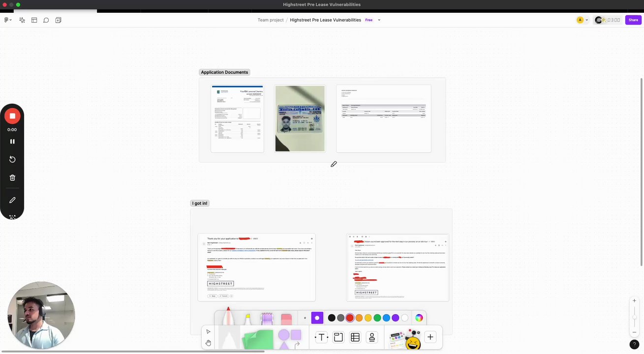Select the tour approval email screenshot
The height and width of the screenshot is (354, 644).
click(398, 267)
